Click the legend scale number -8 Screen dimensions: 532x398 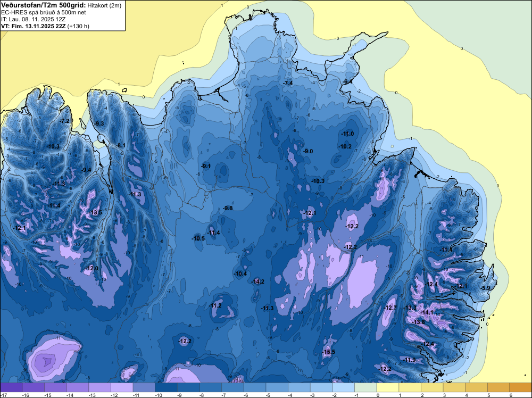[x=202, y=395]
